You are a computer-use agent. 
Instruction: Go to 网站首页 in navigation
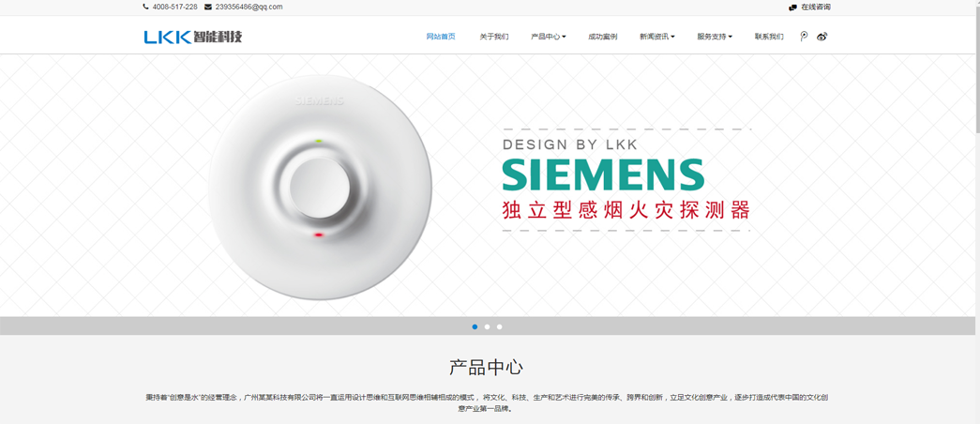point(441,37)
